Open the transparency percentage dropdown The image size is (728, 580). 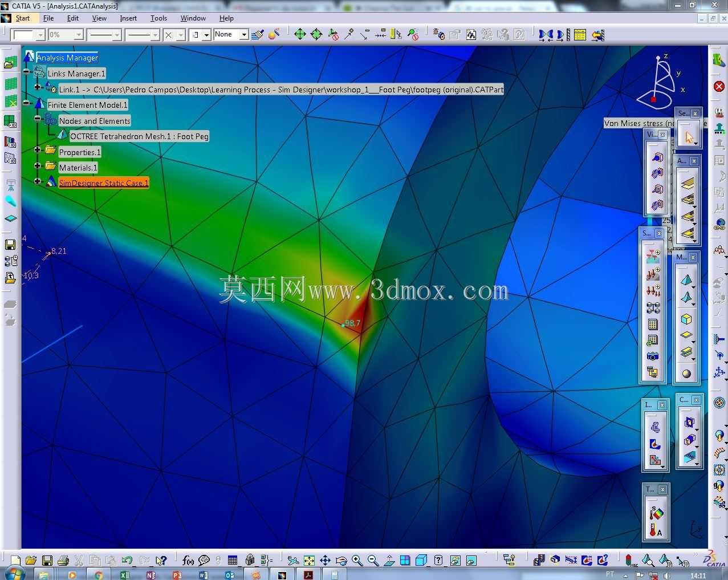point(79,35)
